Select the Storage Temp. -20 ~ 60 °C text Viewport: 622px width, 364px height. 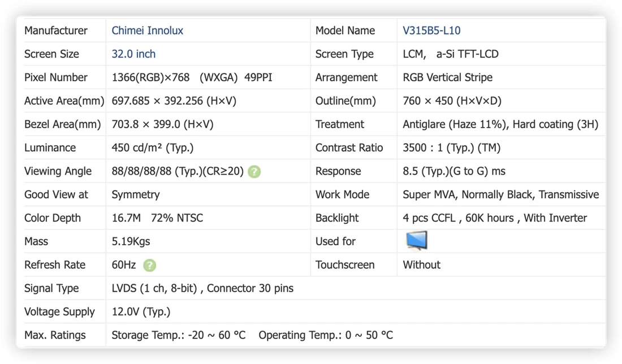(179, 335)
